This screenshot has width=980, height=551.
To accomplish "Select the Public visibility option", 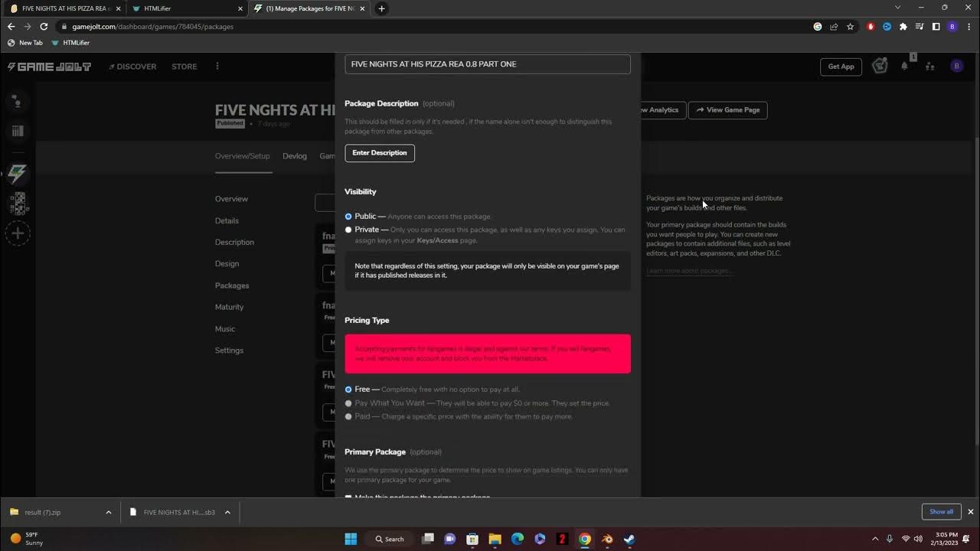I will [x=348, y=217].
